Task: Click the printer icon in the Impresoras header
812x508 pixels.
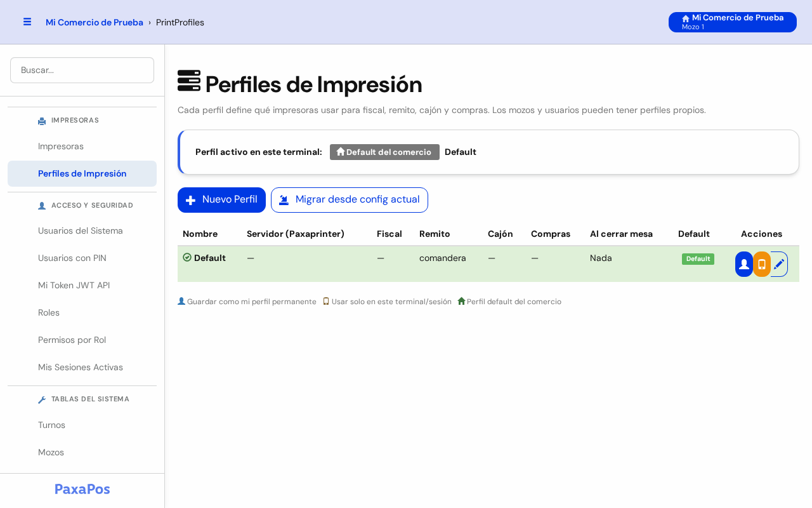Action: [x=42, y=121]
